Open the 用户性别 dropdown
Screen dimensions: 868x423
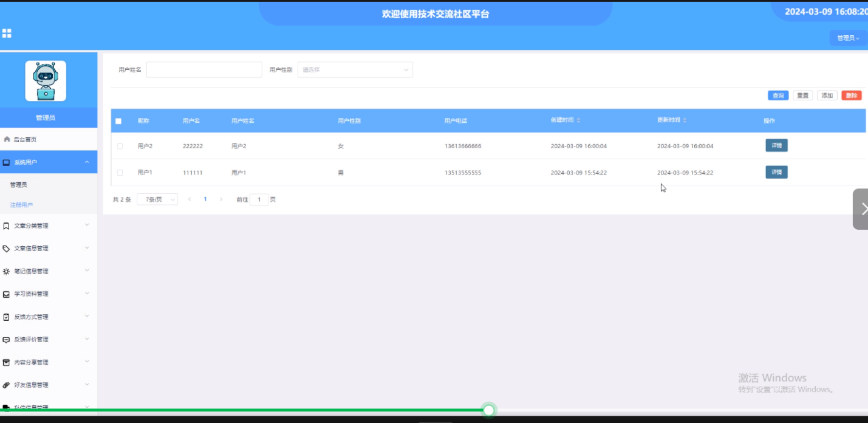tap(355, 70)
